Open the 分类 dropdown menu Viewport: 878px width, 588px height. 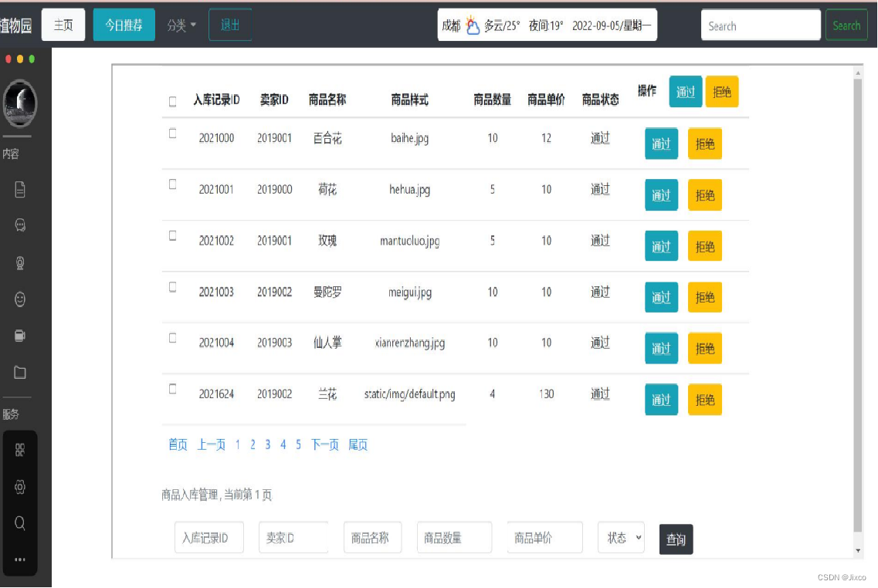click(x=179, y=24)
